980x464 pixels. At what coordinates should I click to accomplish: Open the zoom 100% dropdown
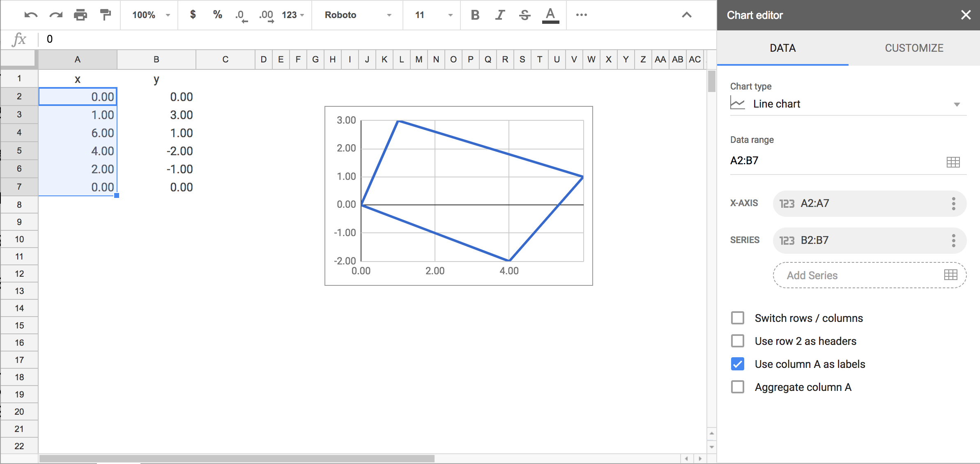(x=150, y=15)
